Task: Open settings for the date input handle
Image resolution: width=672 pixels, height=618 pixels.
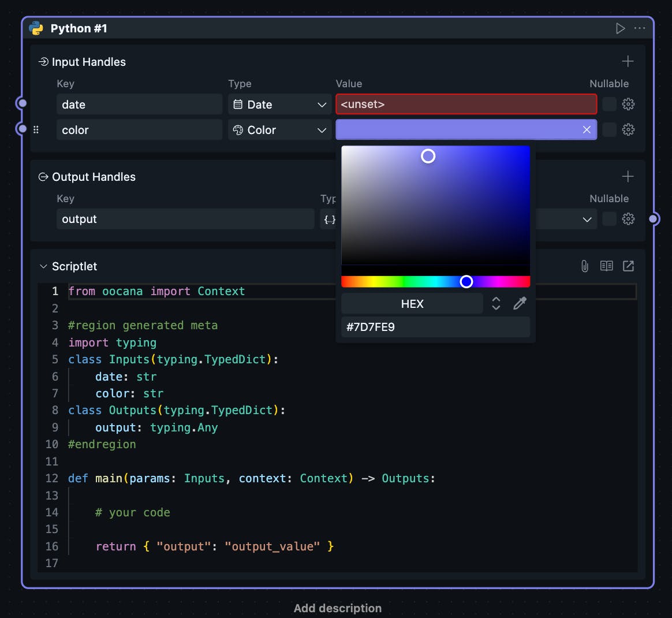Action: point(628,104)
